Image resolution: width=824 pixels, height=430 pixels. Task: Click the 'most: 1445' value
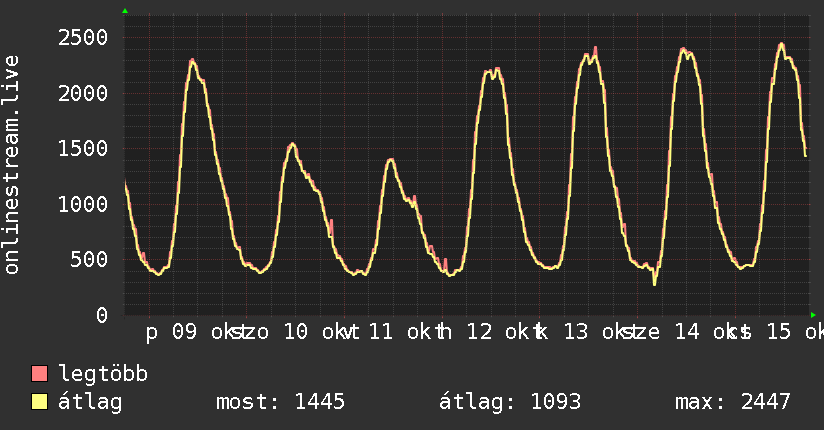tap(281, 402)
